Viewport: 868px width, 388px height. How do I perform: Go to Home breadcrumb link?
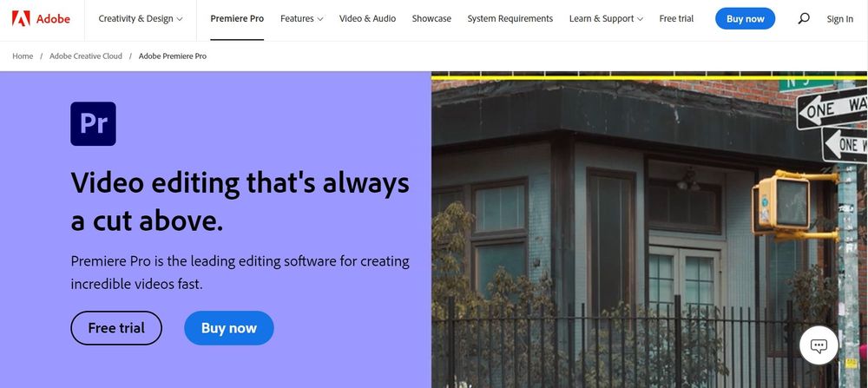[x=23, y=56]
